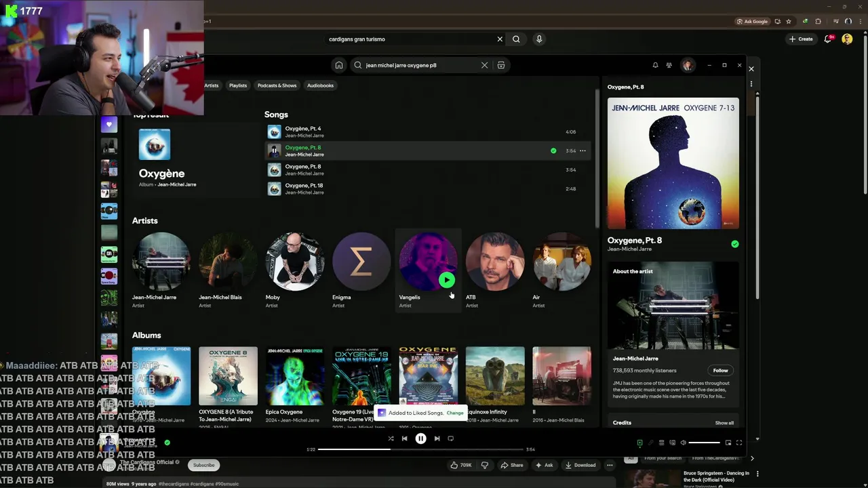Image resolution: width=868 pixels, height=488 pixels.
Task: Open YouTube Create button
Action: (801, 39)
